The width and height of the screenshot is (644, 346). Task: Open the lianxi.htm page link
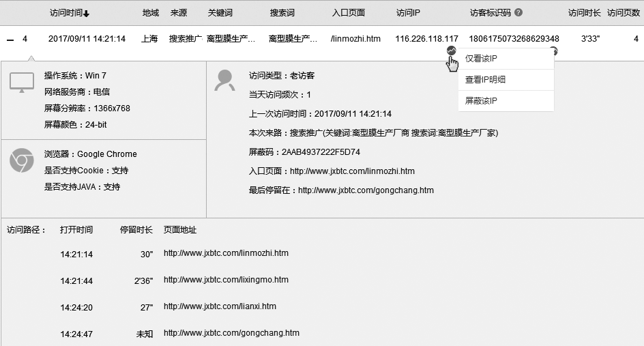point(220,306)
